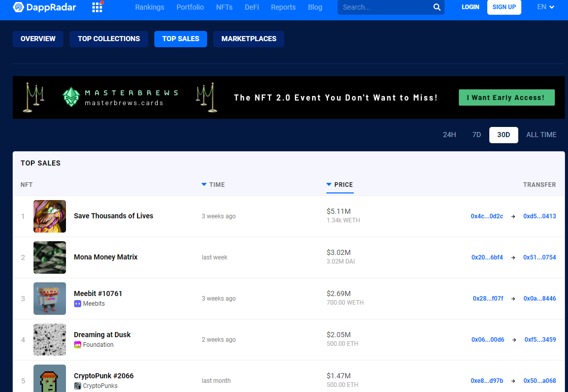Switch to ALL TIME range
Image resolution: width=568 pixels, height=392 pixels.
541,135
